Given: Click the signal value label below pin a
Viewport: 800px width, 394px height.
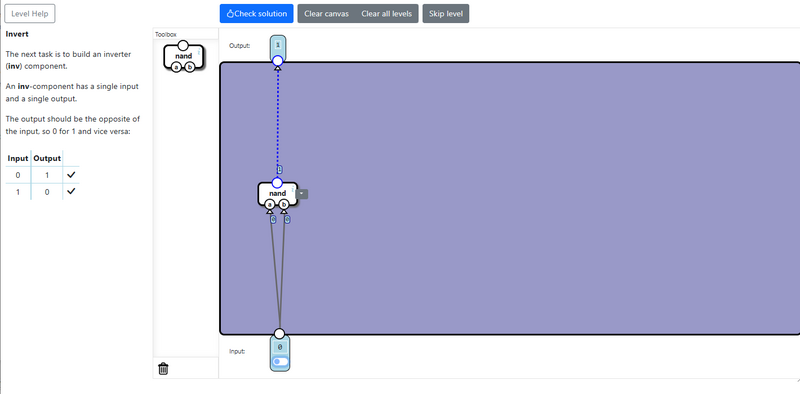Looking at the screenshot, I should (273, 219).
